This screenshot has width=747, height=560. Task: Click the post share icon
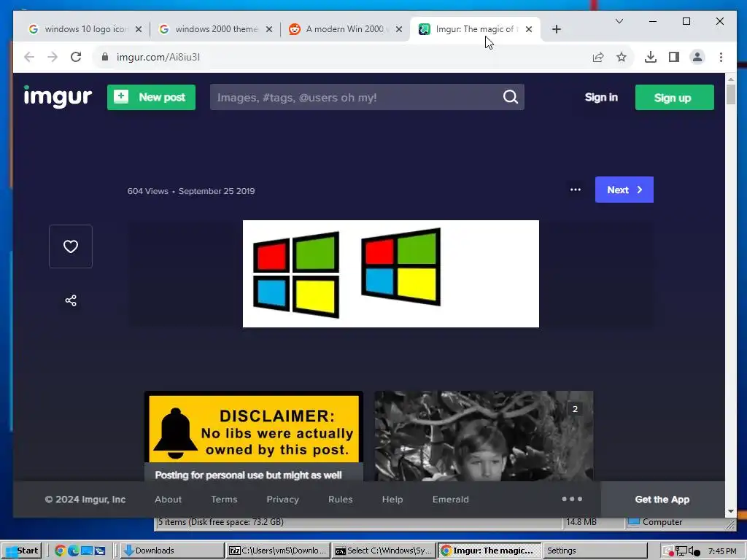[x=71, y=300]
